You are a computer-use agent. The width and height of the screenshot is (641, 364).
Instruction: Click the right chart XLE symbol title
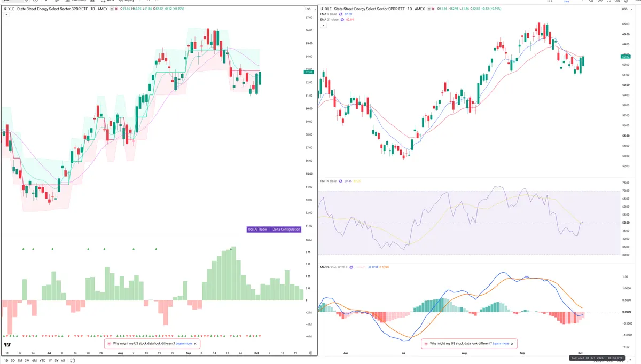(376, 9)
